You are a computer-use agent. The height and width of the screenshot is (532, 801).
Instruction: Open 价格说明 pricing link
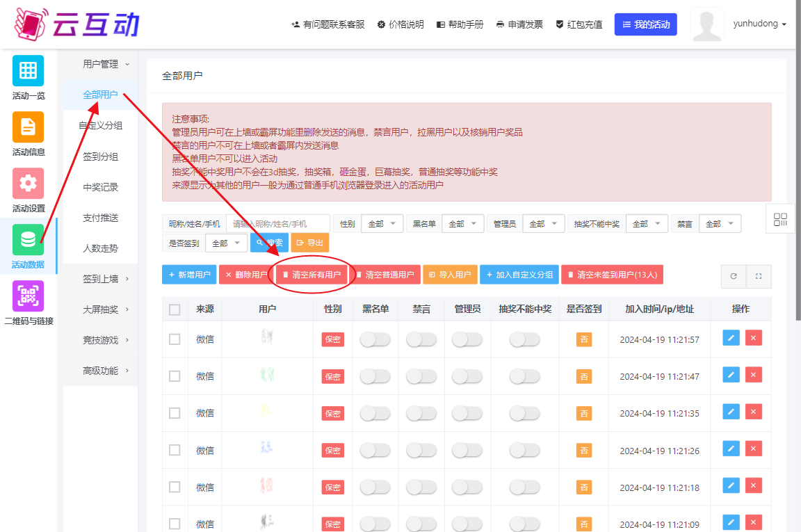pos(400,24)
